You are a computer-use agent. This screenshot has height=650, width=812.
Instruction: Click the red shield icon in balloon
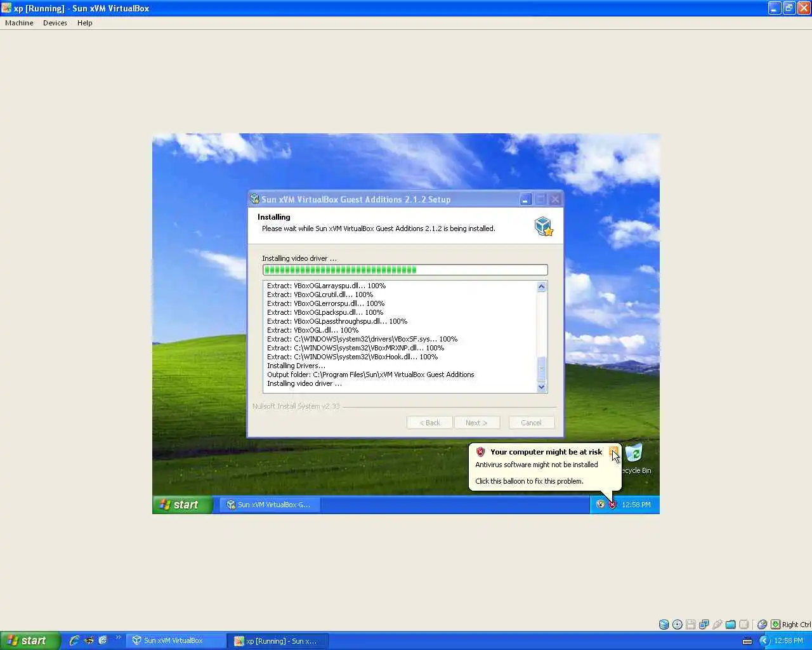(x=480, y=452)
